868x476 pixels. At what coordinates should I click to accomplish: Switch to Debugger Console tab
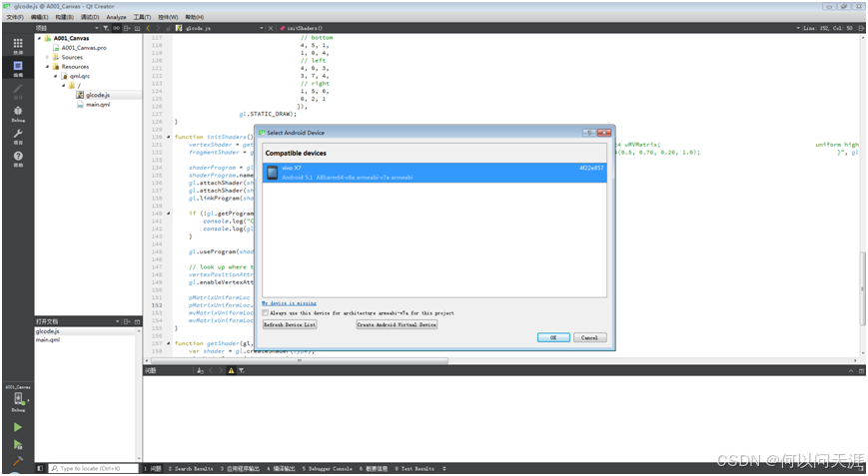click(328, 468)
